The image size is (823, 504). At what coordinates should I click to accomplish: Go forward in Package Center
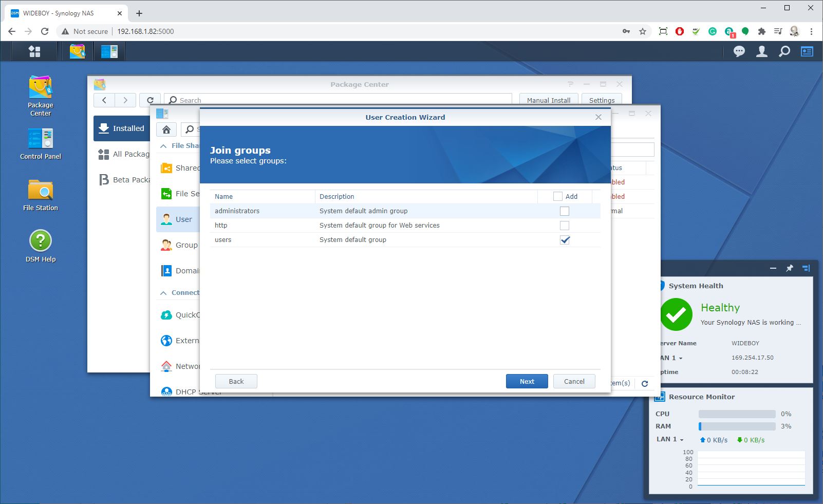[125, 100]
